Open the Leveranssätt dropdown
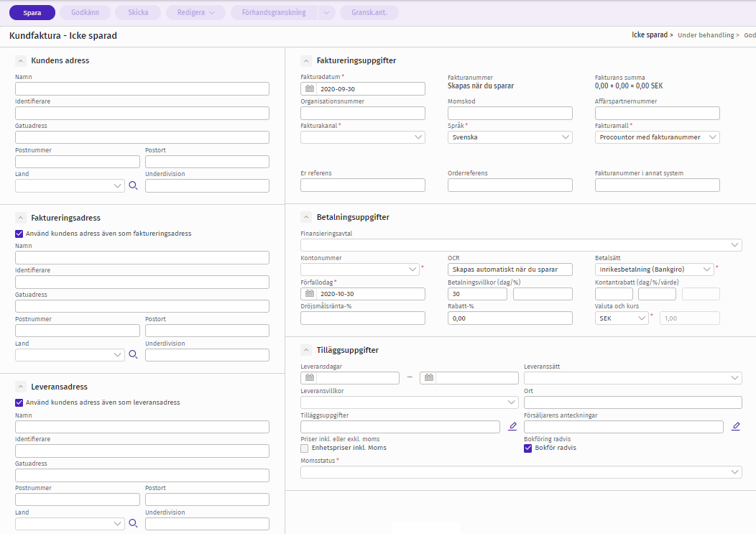This screenshot has width=756, height=539. (x=633, y=377)
